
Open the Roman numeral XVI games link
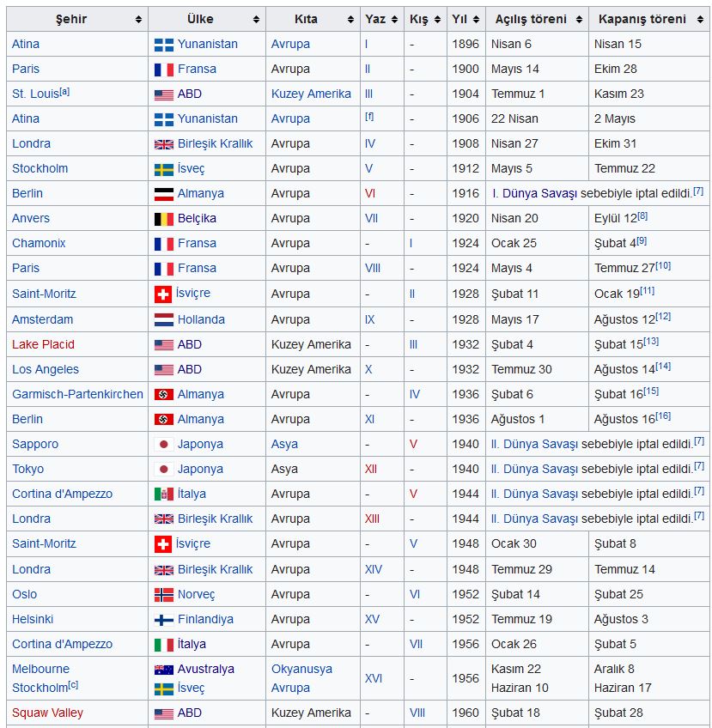pyautogui.click(x=374, y=678)
